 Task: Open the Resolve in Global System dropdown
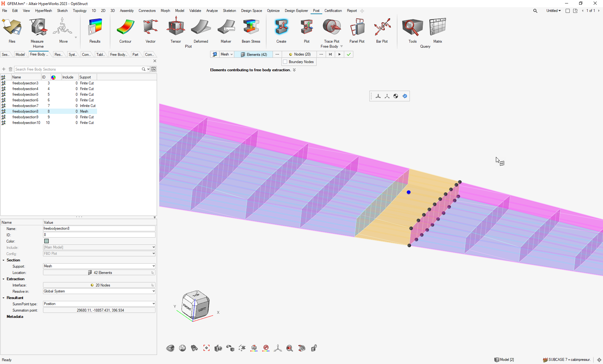click(x=99, y=291)
